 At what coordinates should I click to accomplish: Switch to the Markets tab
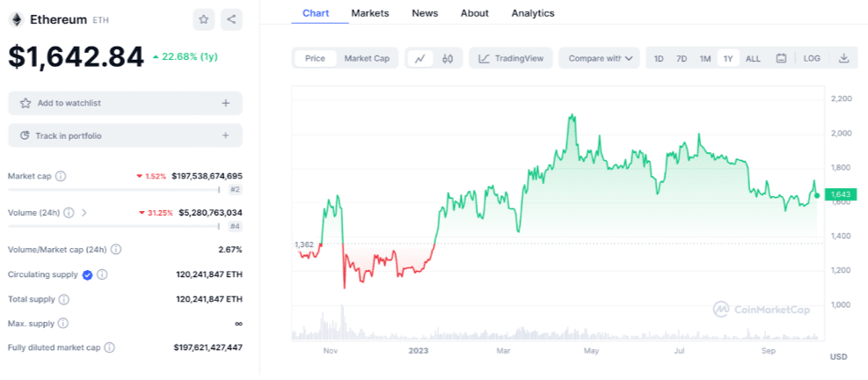click(x=369, y=13)
